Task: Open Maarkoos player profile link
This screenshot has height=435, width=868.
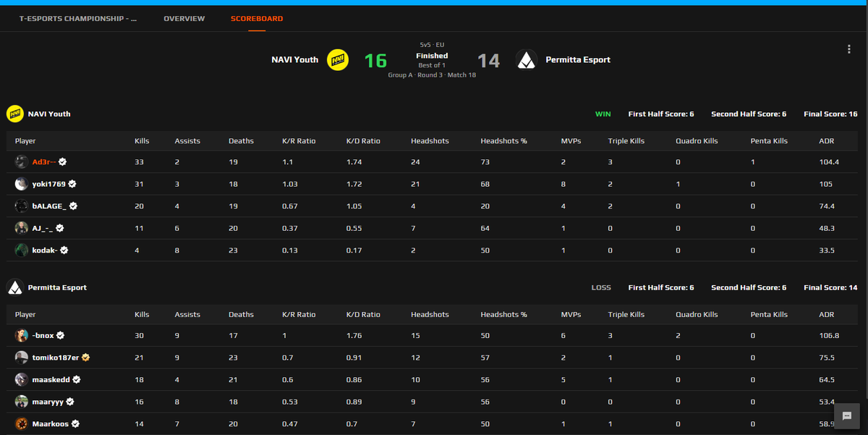Action: click(51, 423)
